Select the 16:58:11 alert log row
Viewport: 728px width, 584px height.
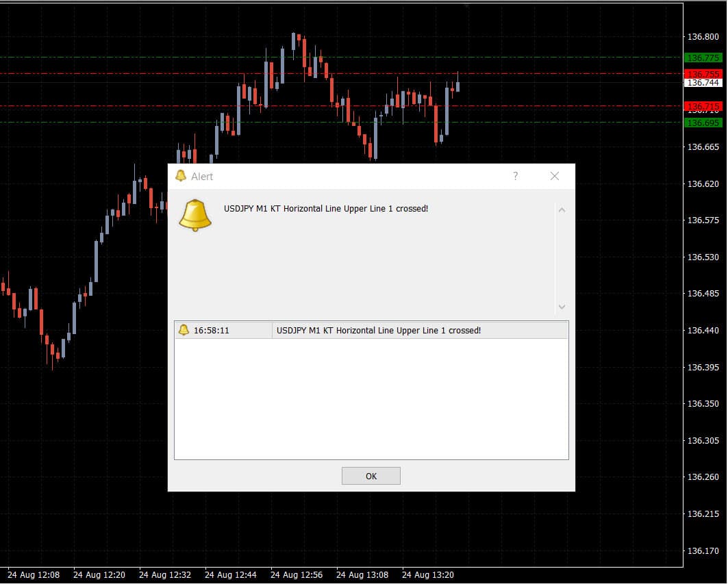point(371,330)
